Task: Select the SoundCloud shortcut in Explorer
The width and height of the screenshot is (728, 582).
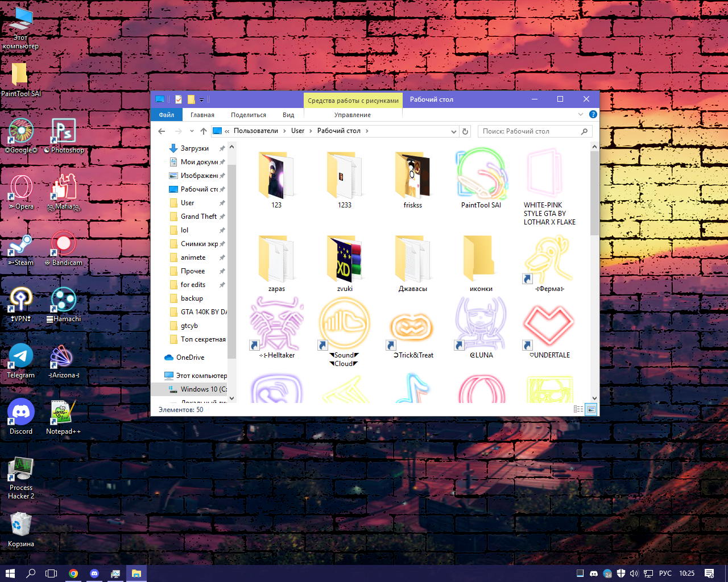Action: (x=345, y=332)
